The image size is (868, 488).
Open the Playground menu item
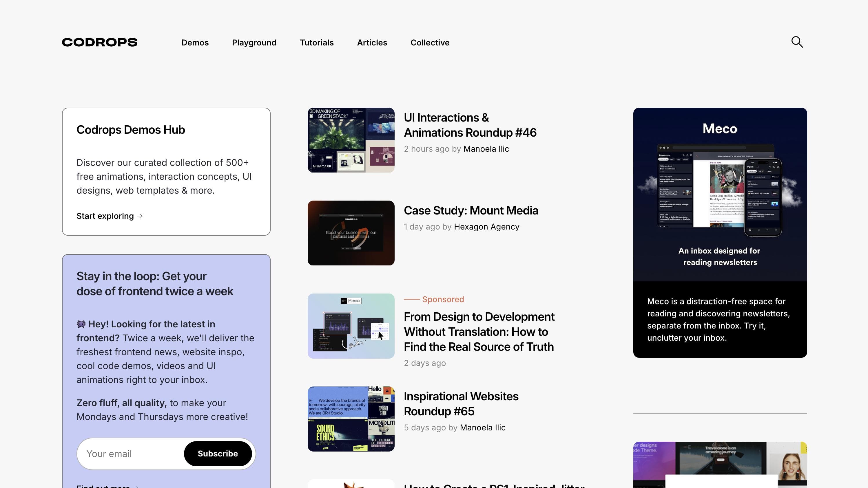[254, 43]
